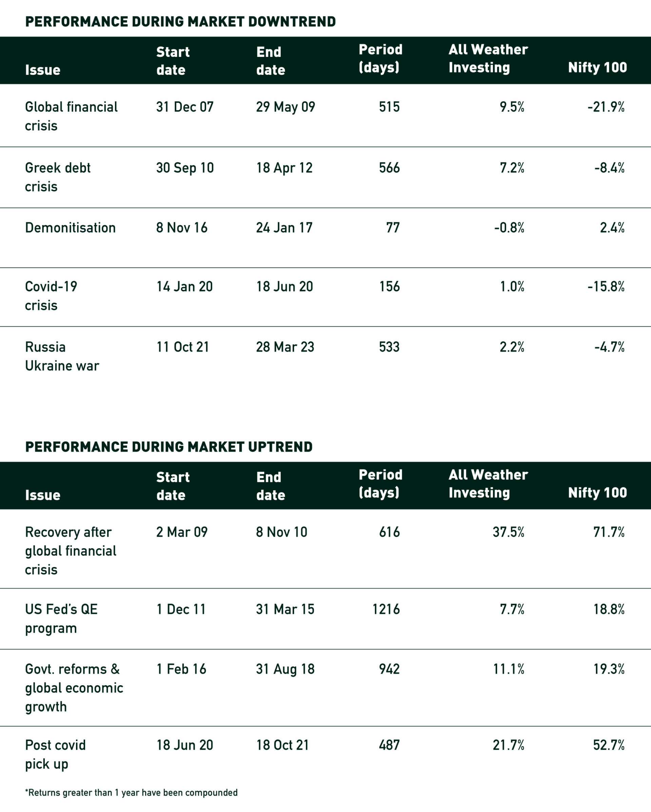This screenshot has width=651, height=812.
Task: Click the 9.5% All Weather Investing return
Action: 512,107
